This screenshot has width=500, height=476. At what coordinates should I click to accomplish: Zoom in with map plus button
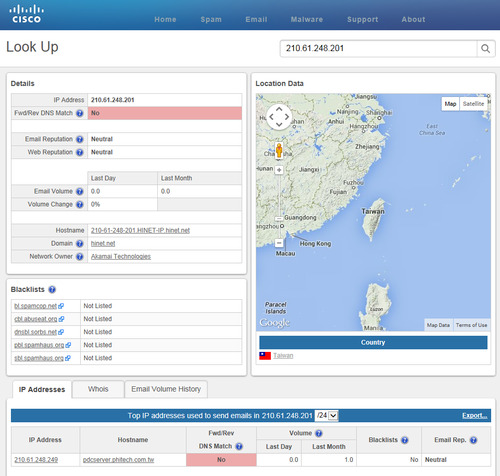[x=279, y=170]
